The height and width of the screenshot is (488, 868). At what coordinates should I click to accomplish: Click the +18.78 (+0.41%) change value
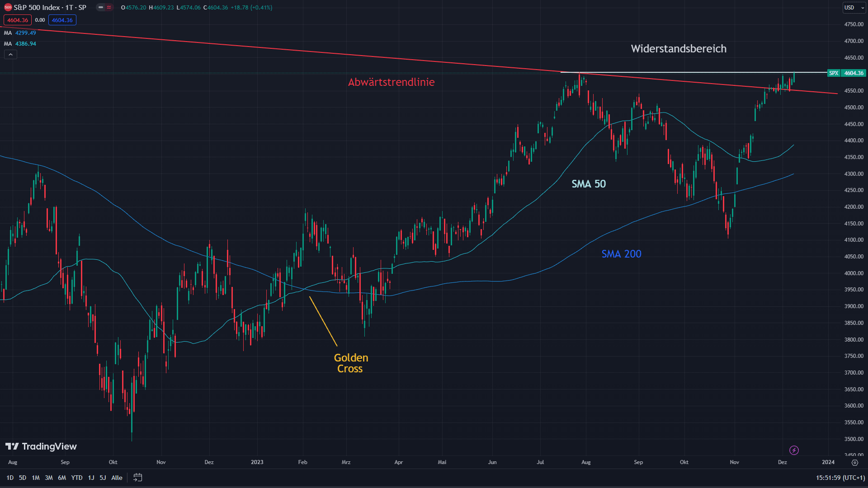251,8
